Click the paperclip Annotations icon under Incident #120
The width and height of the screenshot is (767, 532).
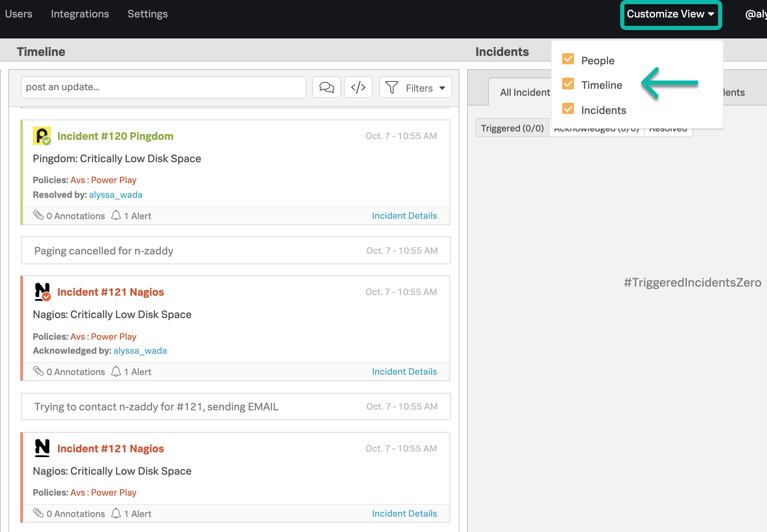click(39, 216)
